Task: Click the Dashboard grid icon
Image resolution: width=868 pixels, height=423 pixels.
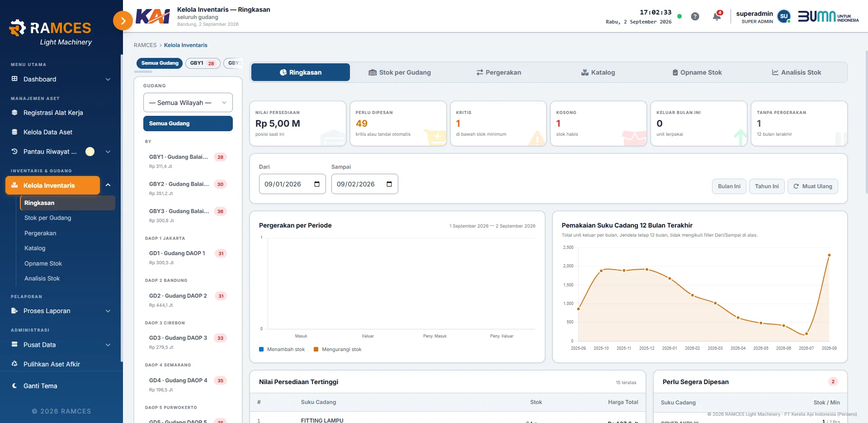Action: point(14,79)
